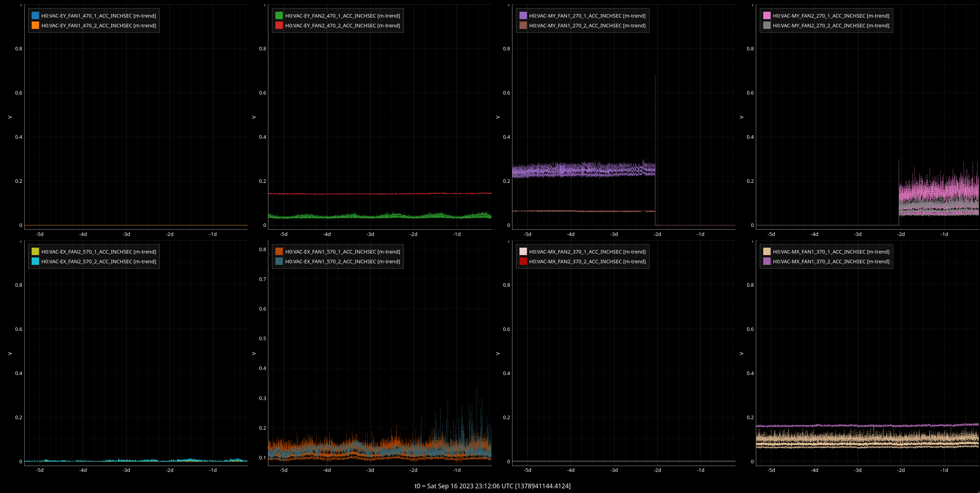Image resolution: width=980 pixels, height=493 pixels.
Task: Click -3d tick on EX_FAN2 plot axis
Action: tap(126, 470)
